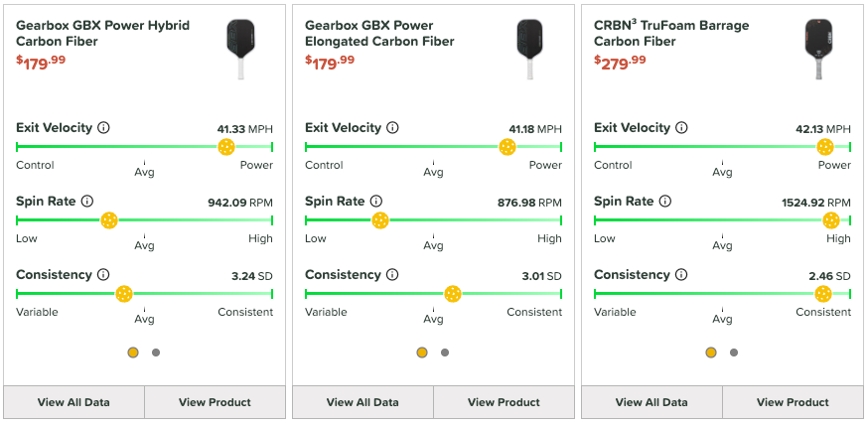Viewport: 868px width, 424px height.
Task: Click Spin Rate info icon on Gearbox Hybrid card
Action: 87,202
